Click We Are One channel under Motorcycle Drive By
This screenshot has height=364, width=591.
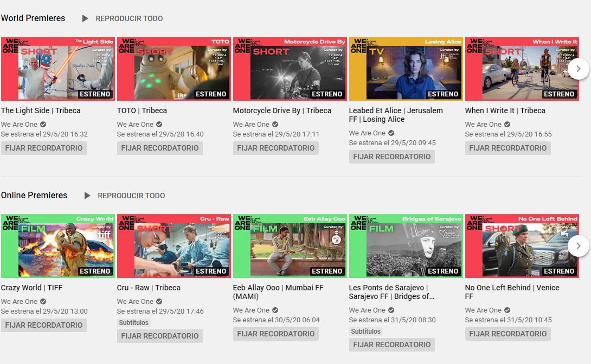tap(252, 124)
